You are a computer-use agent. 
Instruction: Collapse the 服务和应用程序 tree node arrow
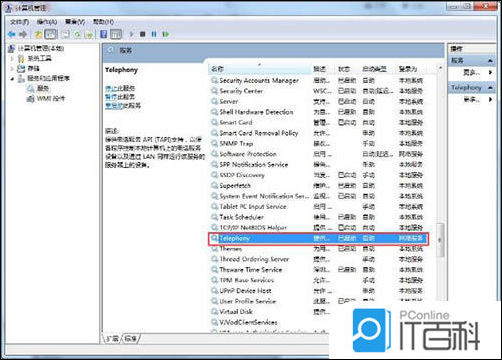(12, 79)
